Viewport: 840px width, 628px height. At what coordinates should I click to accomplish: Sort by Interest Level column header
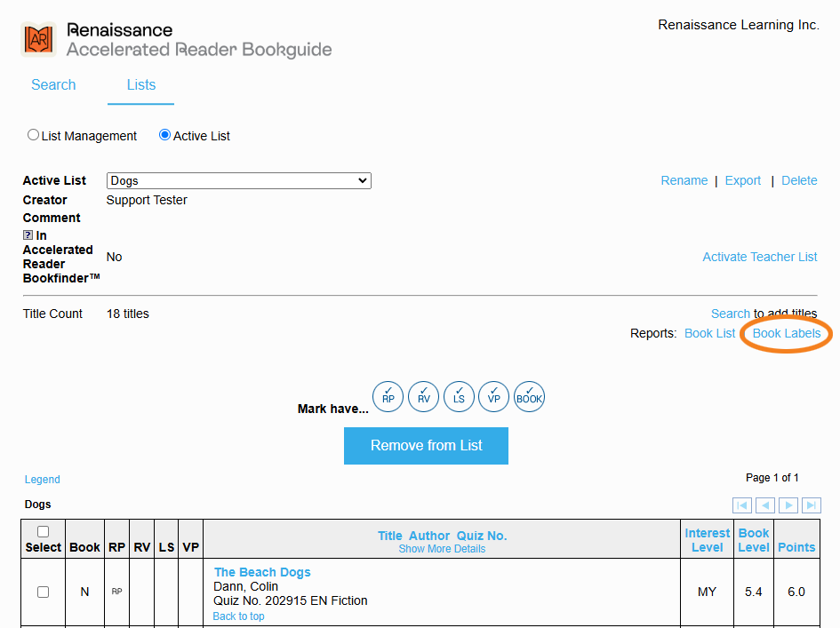pyautogui.click(x=708, y=540)
